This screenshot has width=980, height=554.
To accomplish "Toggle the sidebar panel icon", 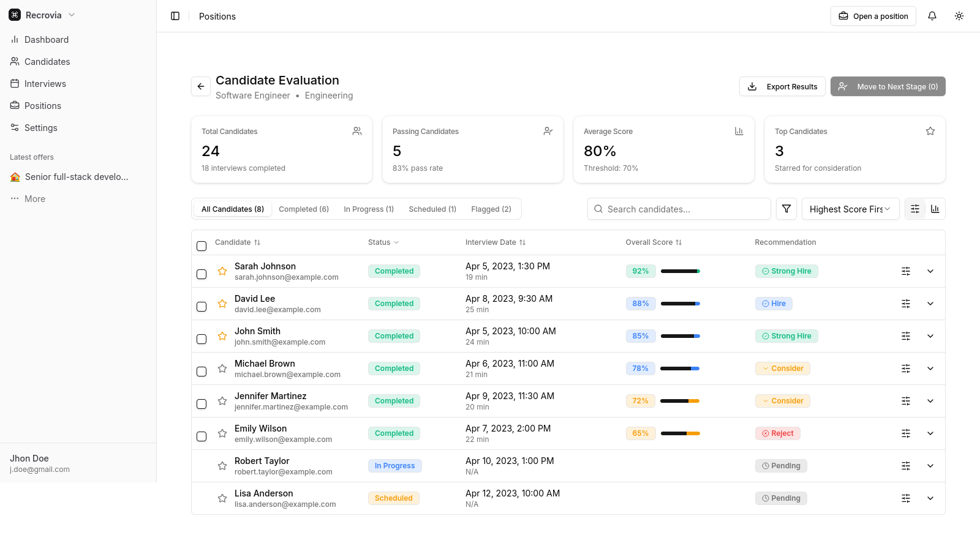I will (x=175, y=16).
